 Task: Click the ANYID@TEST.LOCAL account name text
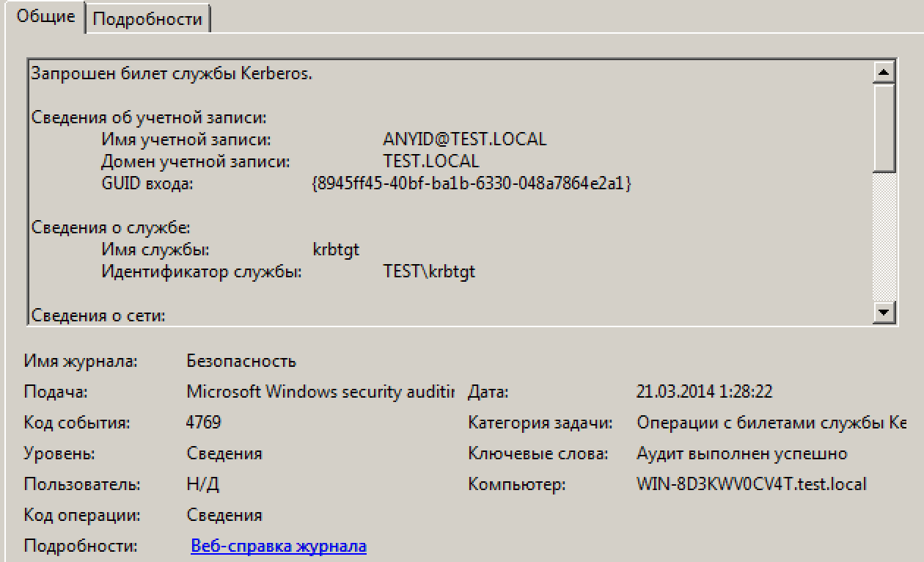tap(465, 139)
